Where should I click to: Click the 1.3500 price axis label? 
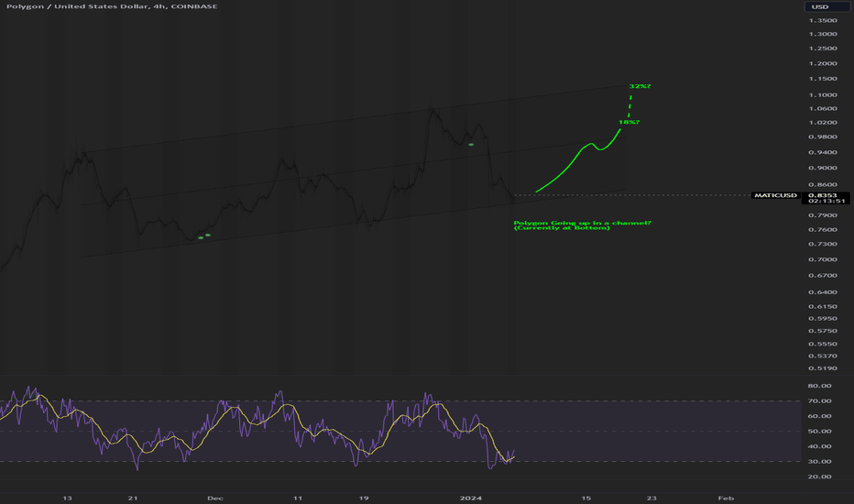[x=823, y=21]
